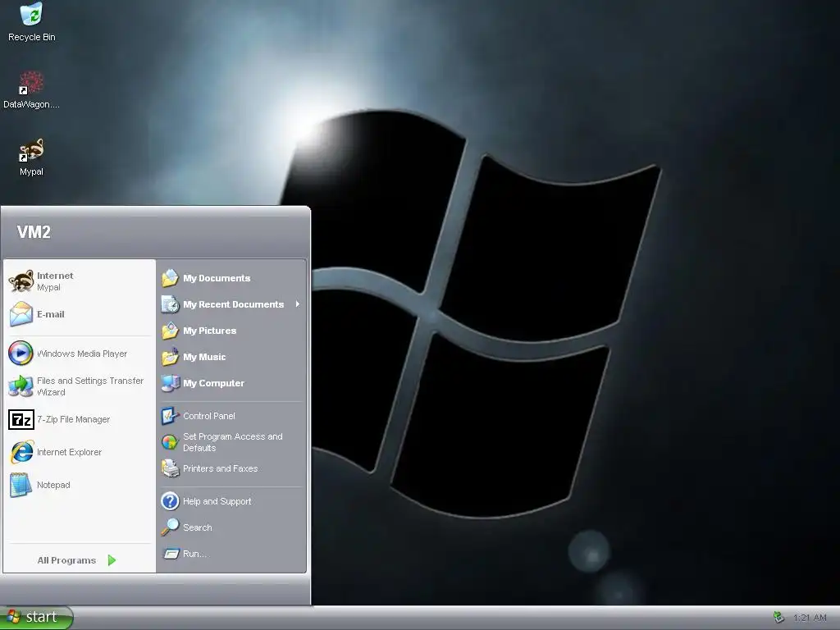Open Internet Mypal menu entry
The image size is (840, 630).
pos(80,281)
